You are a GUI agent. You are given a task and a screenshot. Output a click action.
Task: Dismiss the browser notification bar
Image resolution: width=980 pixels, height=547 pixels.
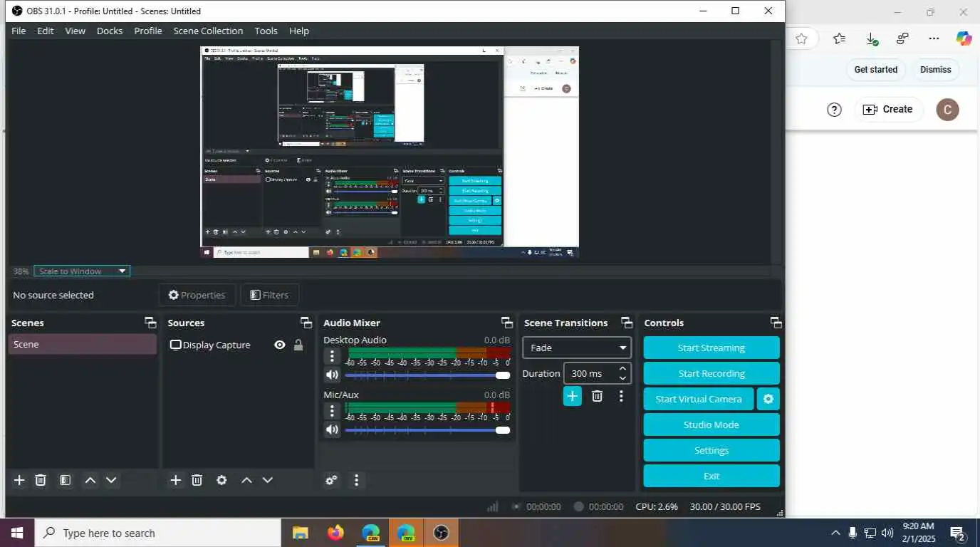click(935, 69)
